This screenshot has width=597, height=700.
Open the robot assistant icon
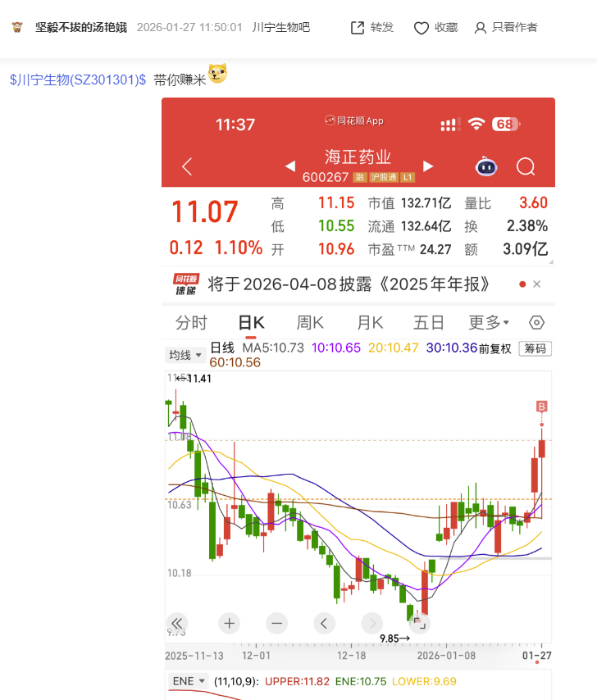click(x=486, y=166)
